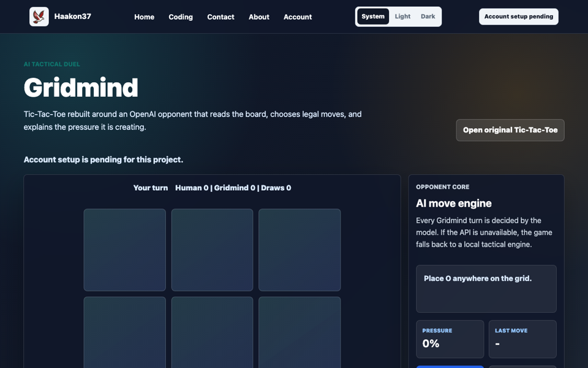Click the Account setup pending button
588x368 pixels.
click(519, 17)
